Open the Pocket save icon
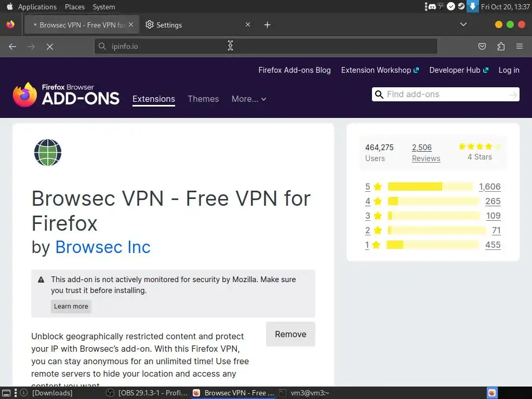Image resolution: width=532 pixels, height=399 pixels. pos(482,46)
